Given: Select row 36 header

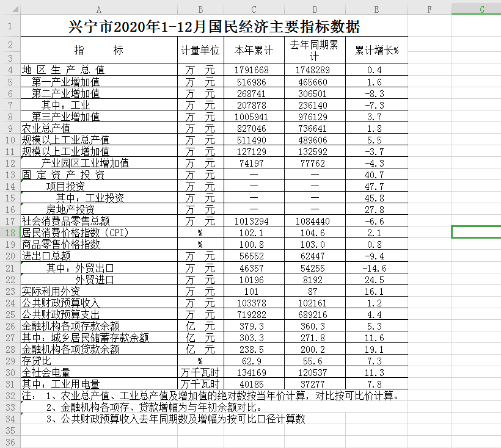Looking at the screenshot, I should tap(10, 442).
